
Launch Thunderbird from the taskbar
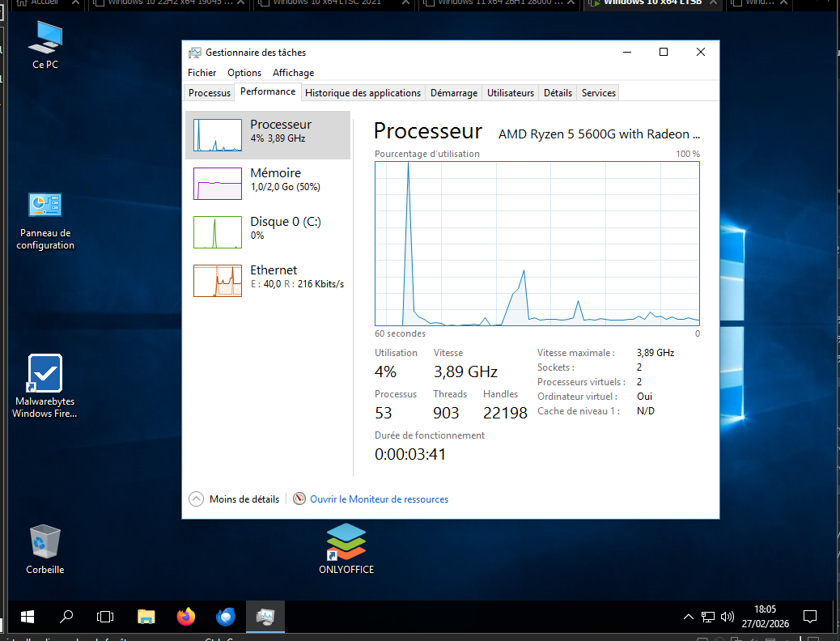click(226, 617)
